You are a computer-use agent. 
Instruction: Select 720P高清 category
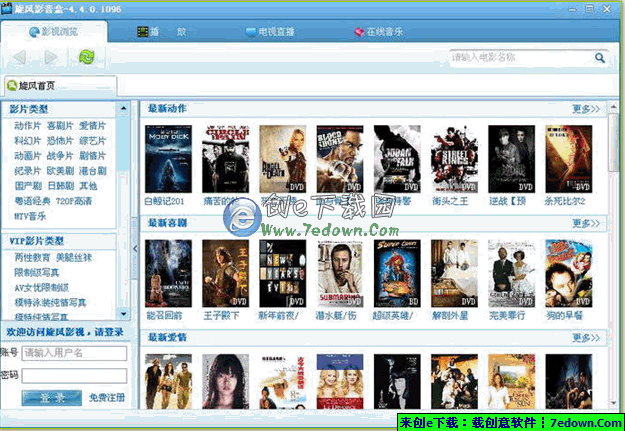pyautogui.click(x=74, y=201)
